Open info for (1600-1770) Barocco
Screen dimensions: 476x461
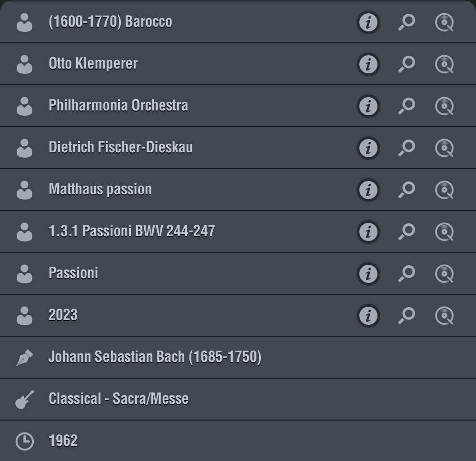(368, 22)
